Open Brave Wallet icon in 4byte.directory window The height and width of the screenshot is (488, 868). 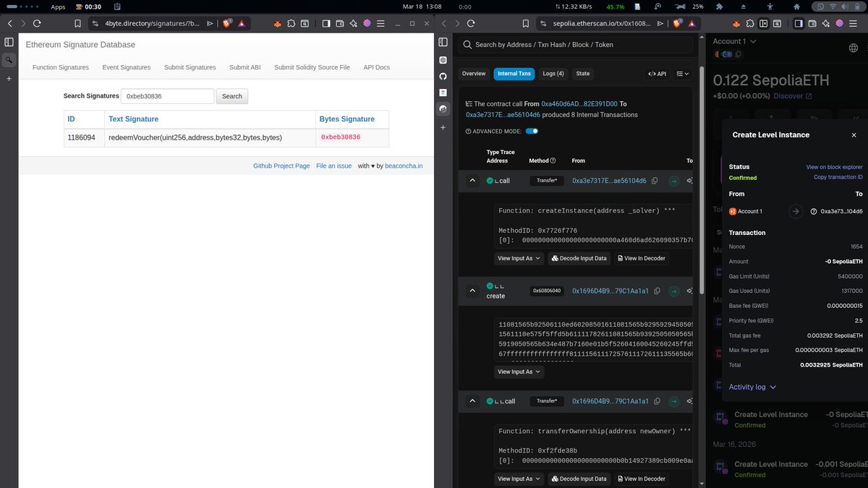pos(339,23)
